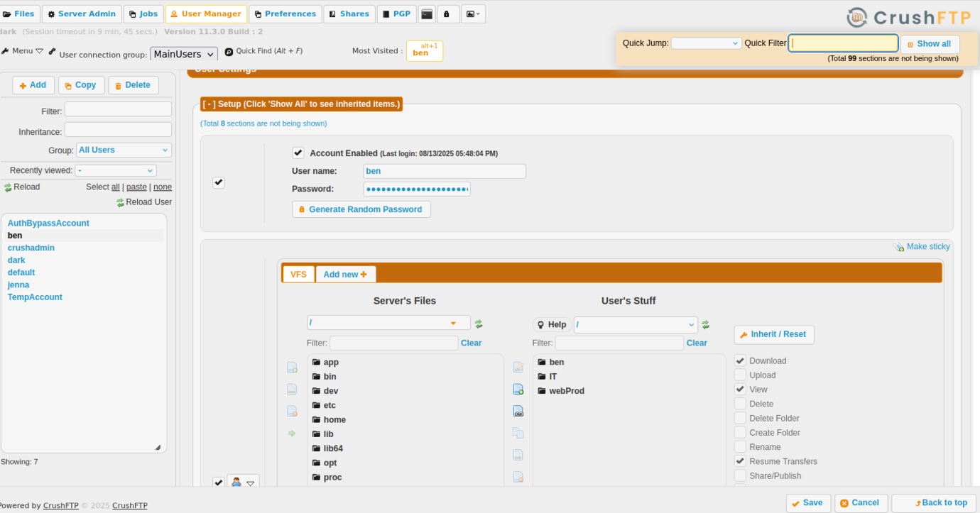Open the User connection group dropdown

[184, 55]
